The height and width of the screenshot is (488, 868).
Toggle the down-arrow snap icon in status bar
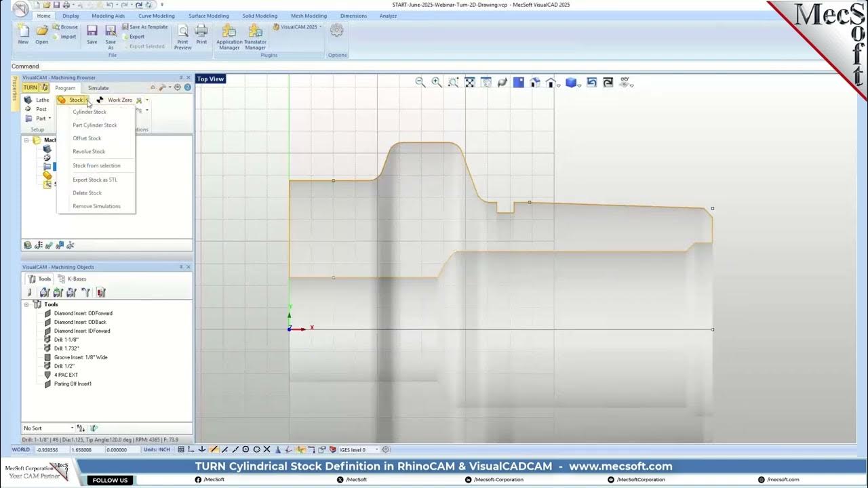point(202,449)
